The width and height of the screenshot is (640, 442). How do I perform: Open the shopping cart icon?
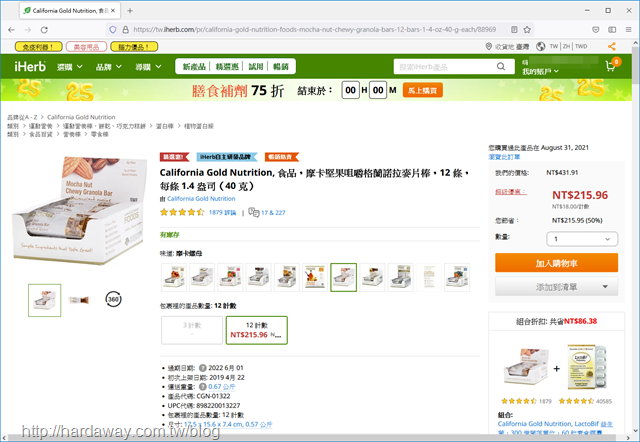click(612, 65)
